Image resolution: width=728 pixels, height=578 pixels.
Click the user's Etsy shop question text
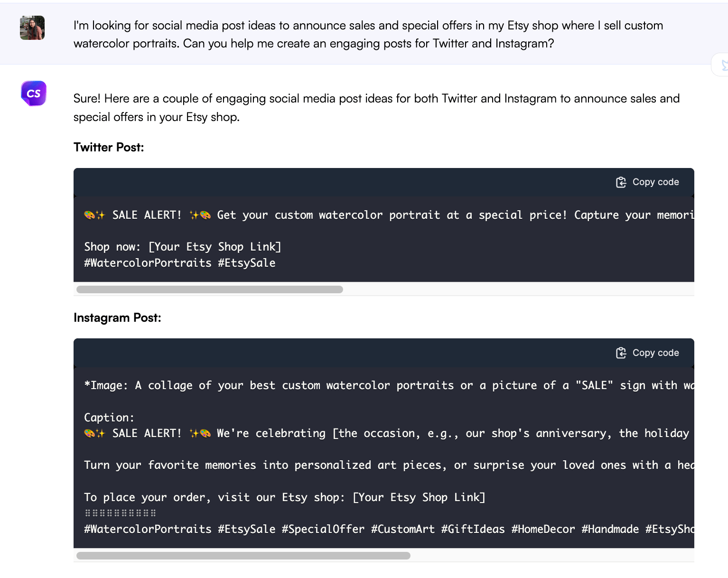(368, 34)
